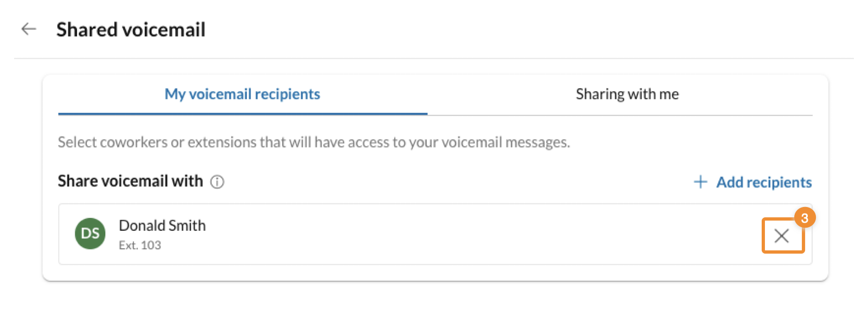Click the Share voicemail with heading

pos(130,181)
